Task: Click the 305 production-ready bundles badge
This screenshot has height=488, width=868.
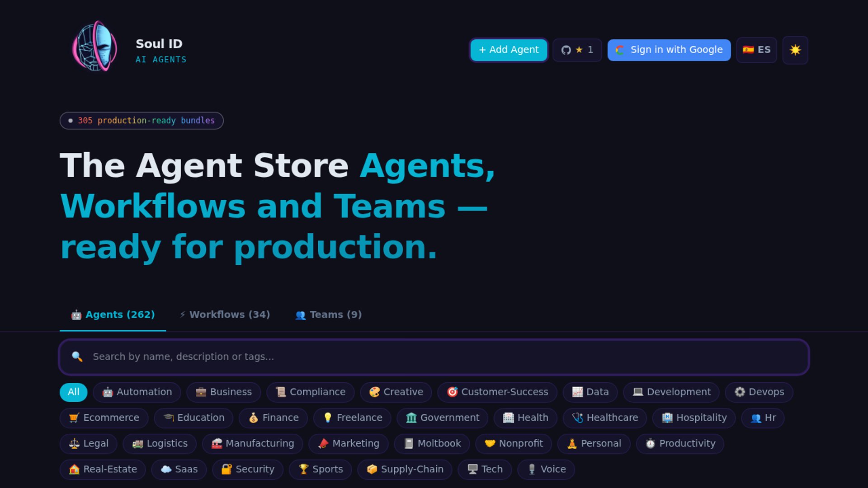Action: click(142, 121)
